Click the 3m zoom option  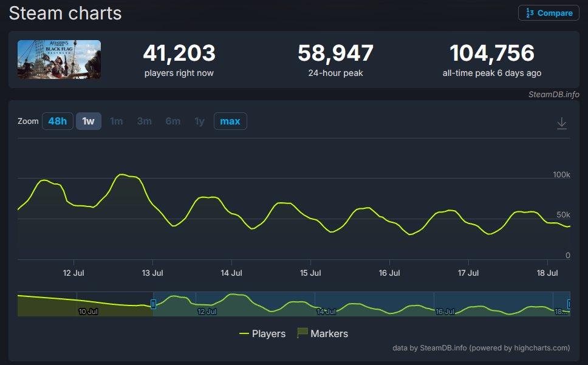click(145, 121)
